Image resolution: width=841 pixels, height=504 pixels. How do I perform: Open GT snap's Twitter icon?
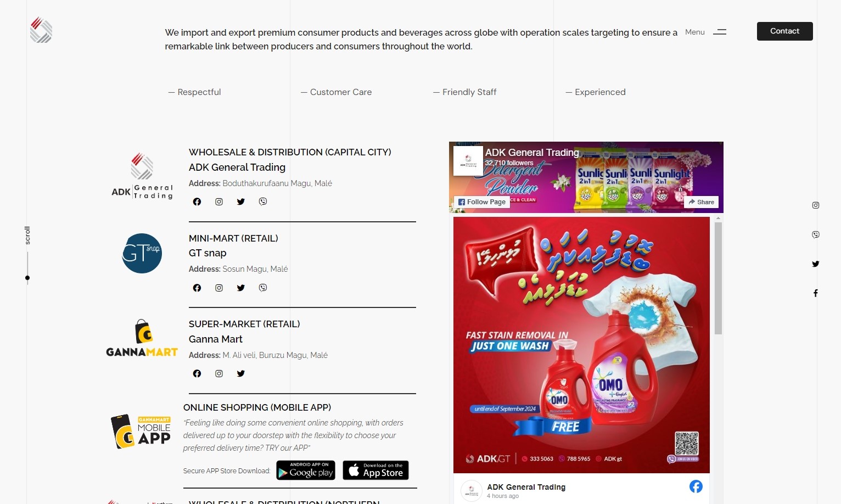point(241,288)
